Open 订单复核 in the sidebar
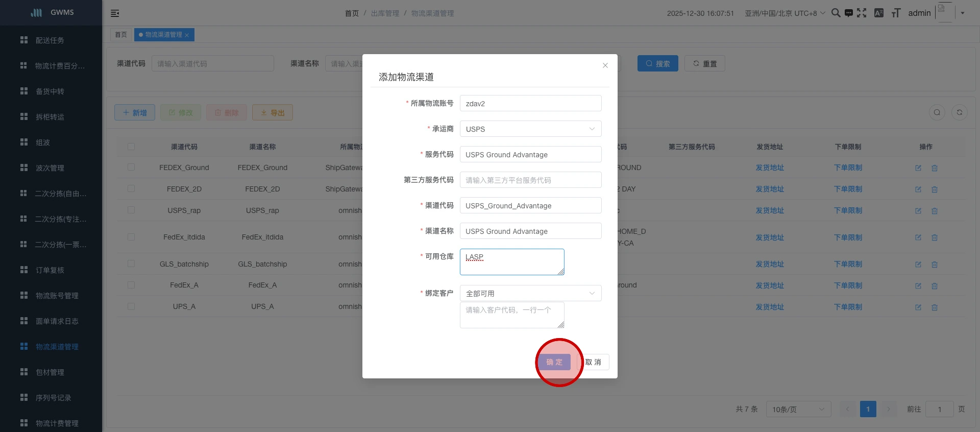The image size is (980, 432). 51,270
